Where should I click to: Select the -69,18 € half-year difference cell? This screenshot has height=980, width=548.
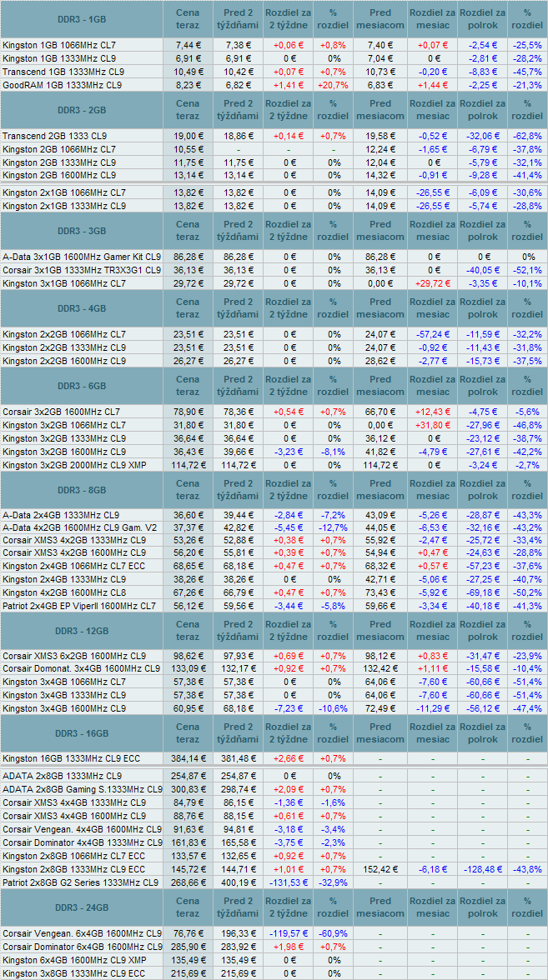click(482, 592)
